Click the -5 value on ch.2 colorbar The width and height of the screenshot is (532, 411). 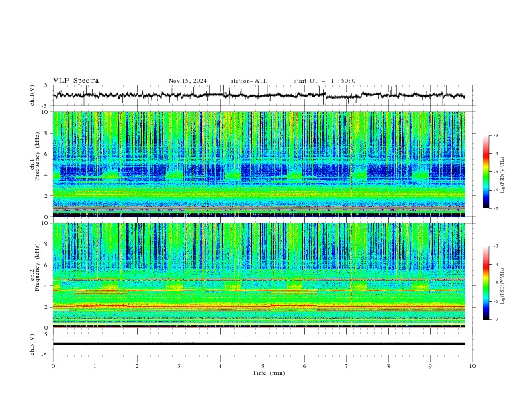click(x=496, y=283)
